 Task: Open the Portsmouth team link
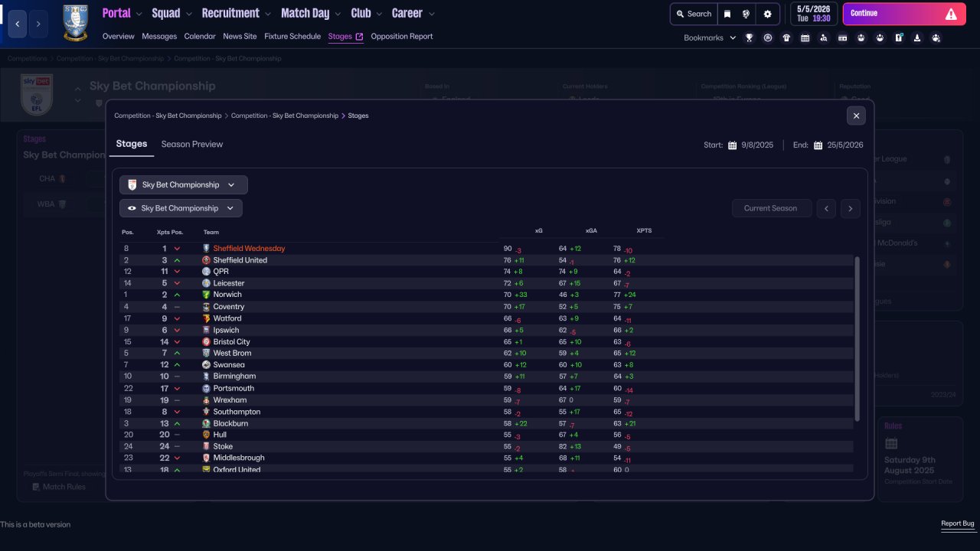[234, 388]
